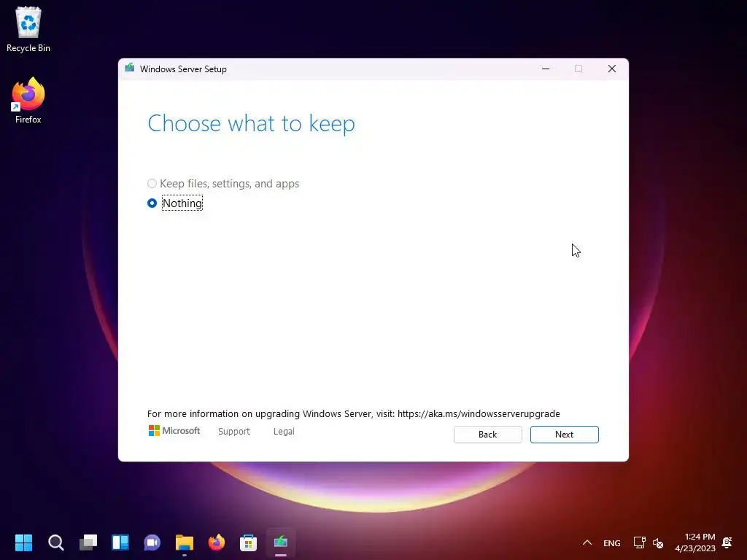Open taskbar Search

pyautogui.click(x=55, y=542)
